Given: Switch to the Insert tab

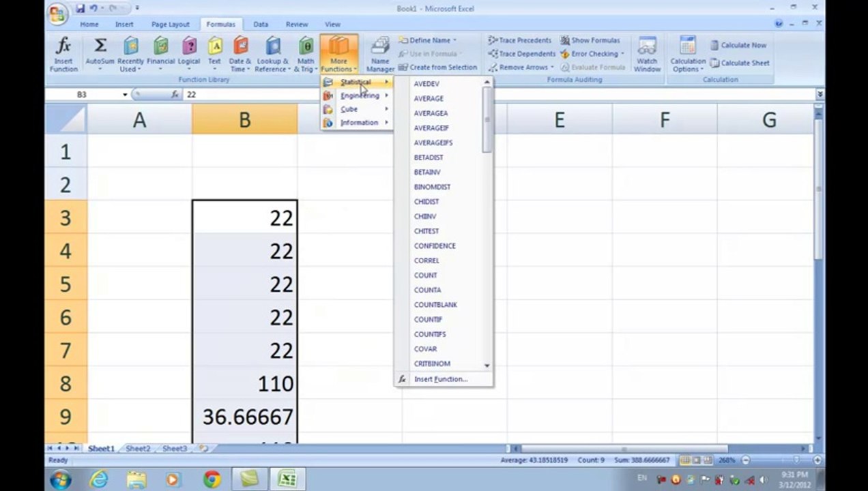Looking at the screenshot, I should [124, 24].
